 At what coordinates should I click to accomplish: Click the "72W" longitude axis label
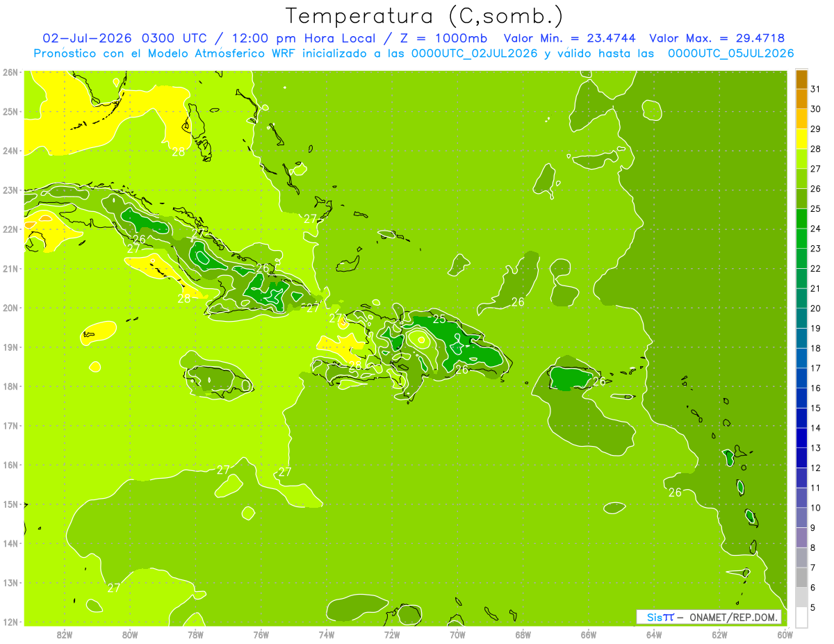pos(392,634)
